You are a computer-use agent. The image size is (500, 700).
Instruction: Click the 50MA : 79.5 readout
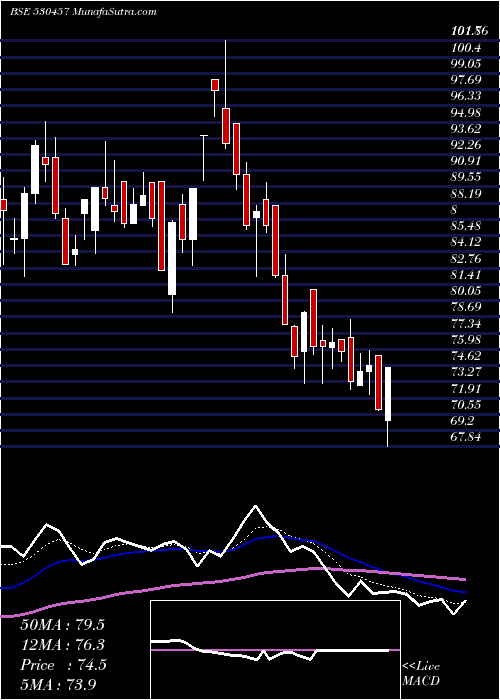click(x=62, y=625)
